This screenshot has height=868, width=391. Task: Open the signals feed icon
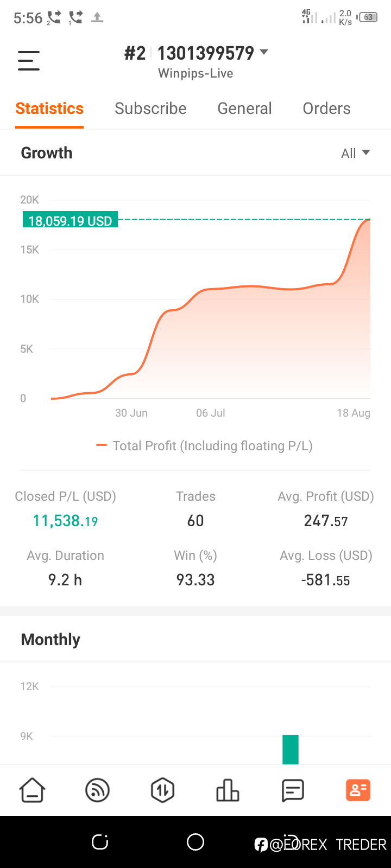pyautogui.click(x=98, y=790)
